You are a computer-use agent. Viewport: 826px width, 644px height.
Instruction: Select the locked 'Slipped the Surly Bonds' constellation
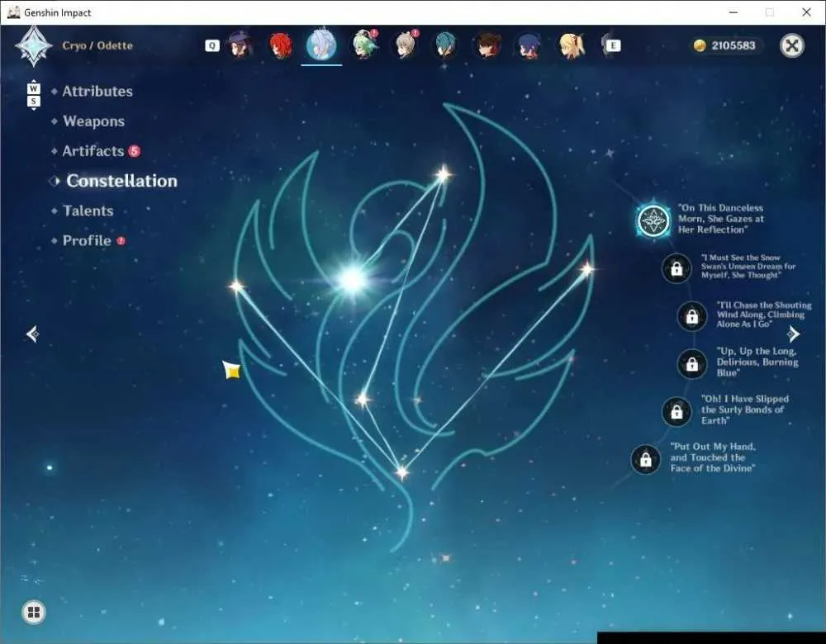(x=676, y=411)
